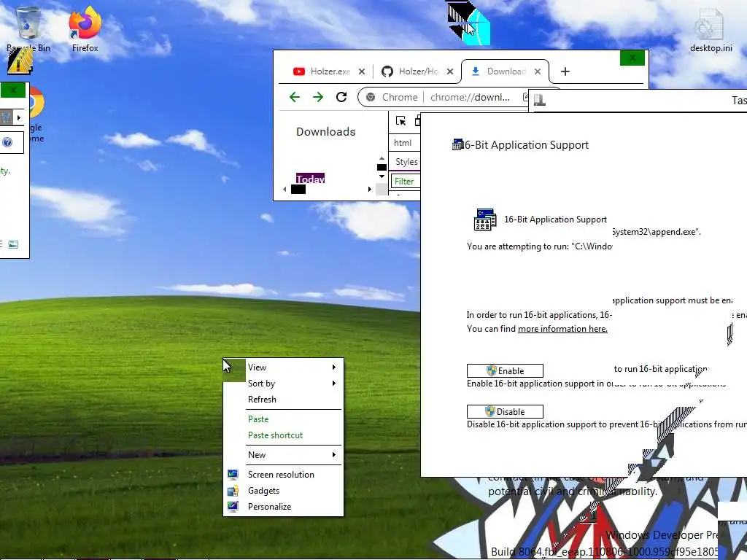Activate DevTools inspect element picker

pos(400,121)
